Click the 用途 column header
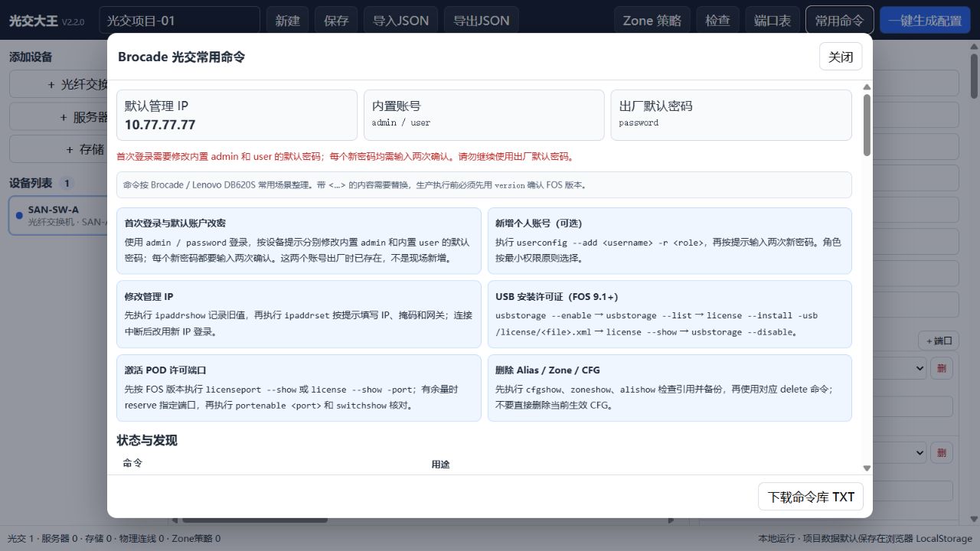Viewport: 980px width, 551px height. [440, 464]
